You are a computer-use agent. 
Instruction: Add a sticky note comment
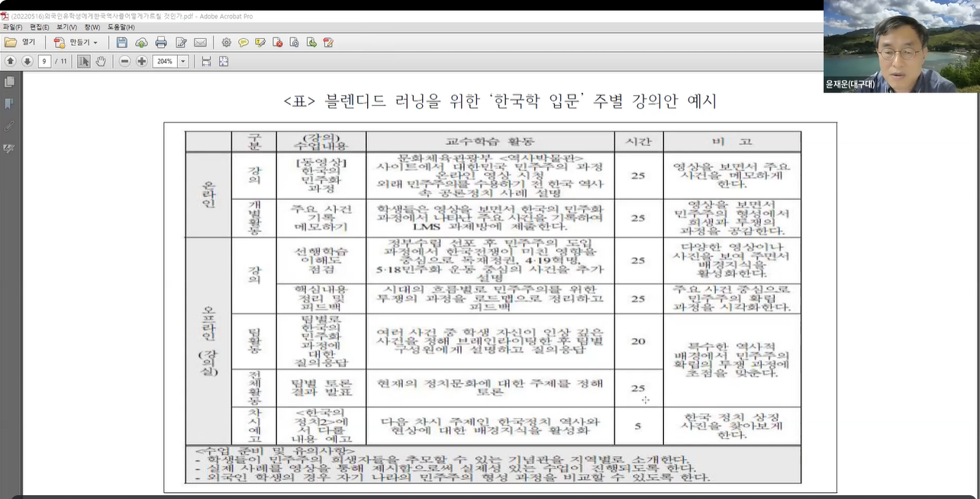[x=243, y=42]
